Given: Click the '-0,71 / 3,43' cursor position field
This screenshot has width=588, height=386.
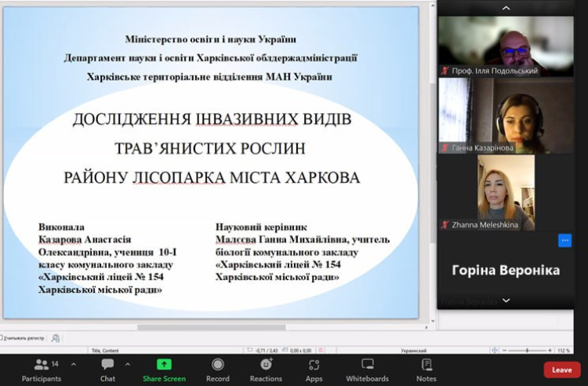Looking at the screenshot, I should (263, 351).
